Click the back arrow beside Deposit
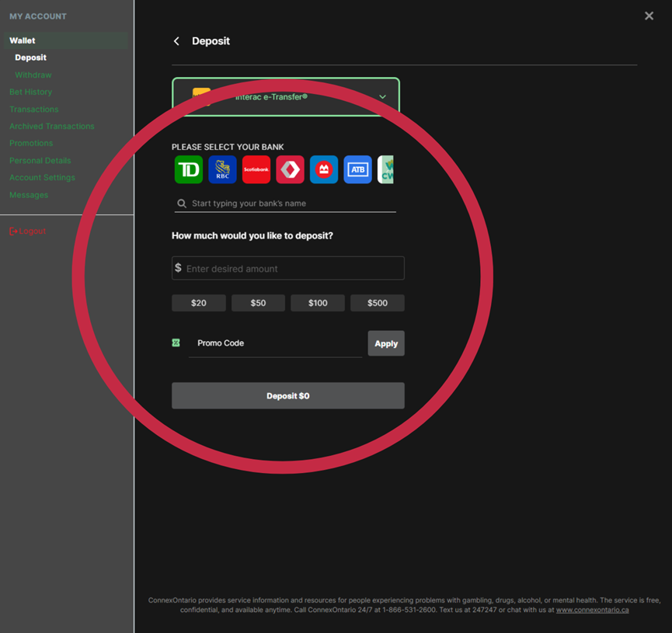This screenshot has width=672, height=633. [176, 41]
